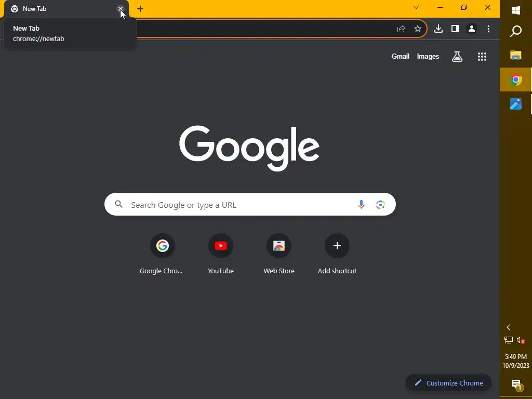Open the Windows Start button
532x399 pixels.
click(x=516, y=10)
